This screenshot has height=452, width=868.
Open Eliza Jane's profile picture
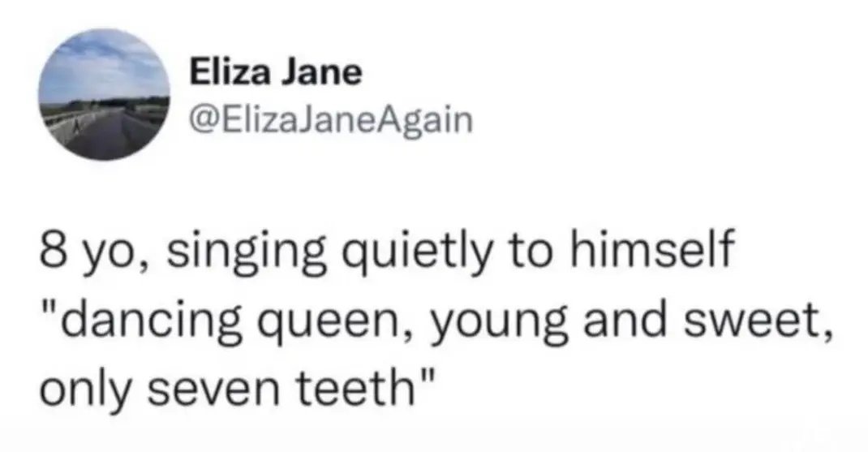click(105, 96)
